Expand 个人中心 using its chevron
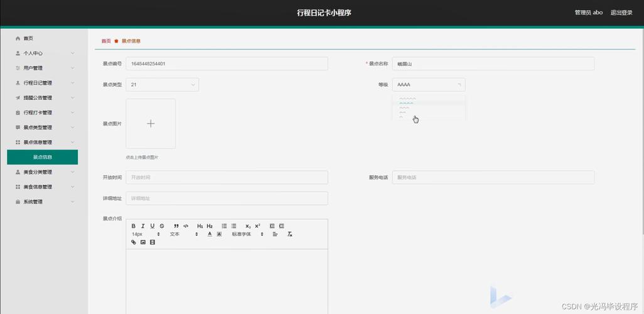 click(73, 53)
